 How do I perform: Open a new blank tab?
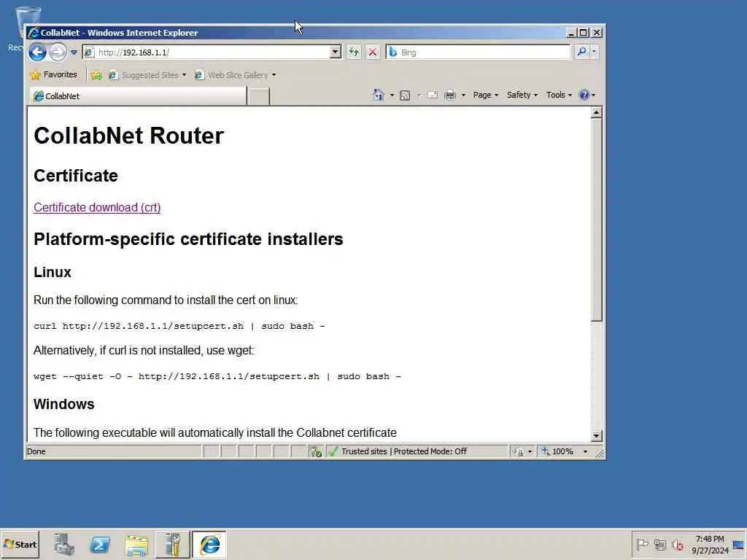259,97
